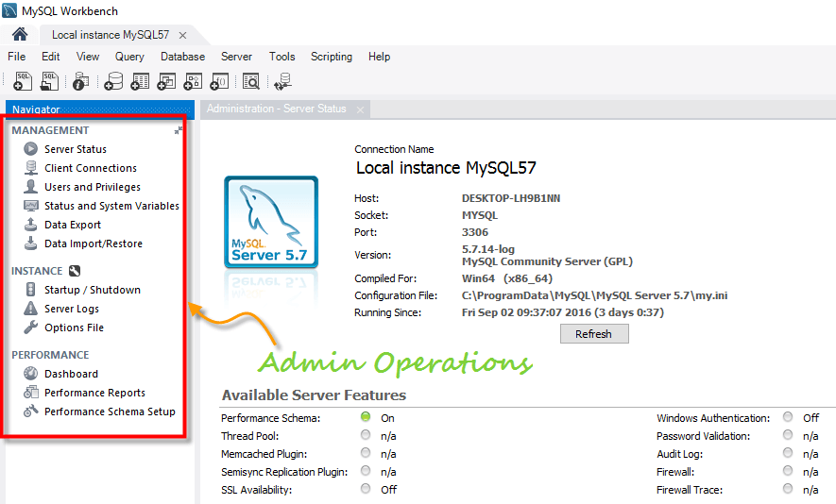Click the Windows Authentication status indicator
836x504 pixels.
[x=788, y=416]
